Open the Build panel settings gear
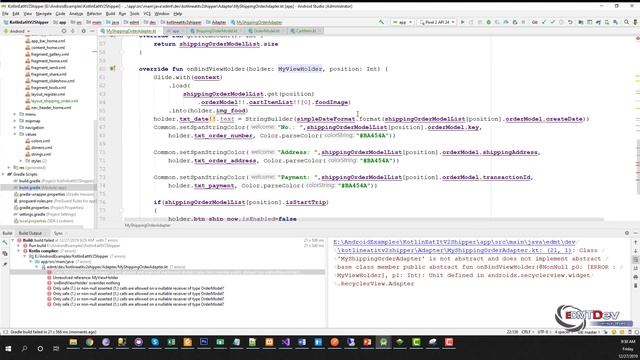The height and width of the screenshot is (360, 640). 627,233
